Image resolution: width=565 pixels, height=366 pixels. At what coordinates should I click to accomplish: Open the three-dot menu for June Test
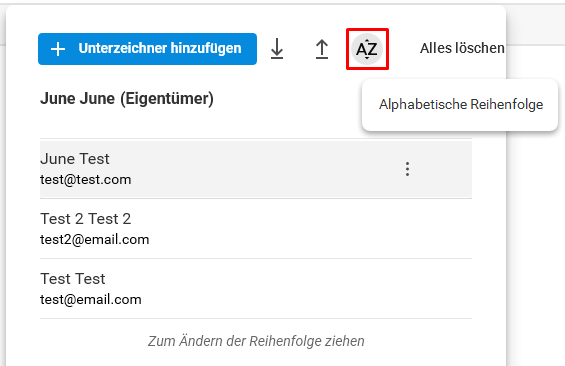(407, 169)
